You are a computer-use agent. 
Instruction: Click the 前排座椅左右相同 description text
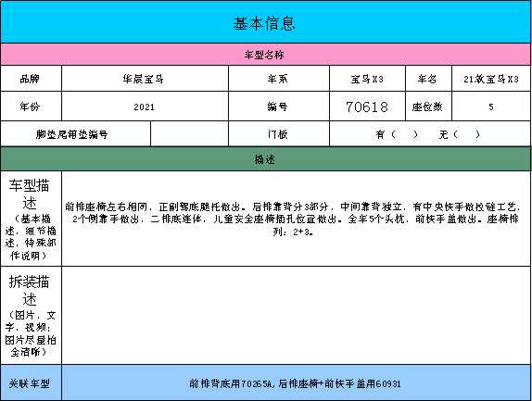click(293, 219)
